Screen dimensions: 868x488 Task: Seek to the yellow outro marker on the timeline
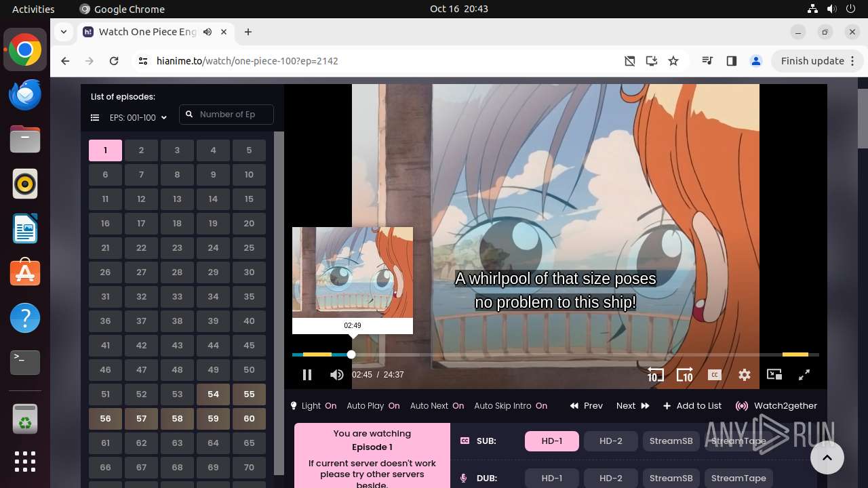(795, 354)
